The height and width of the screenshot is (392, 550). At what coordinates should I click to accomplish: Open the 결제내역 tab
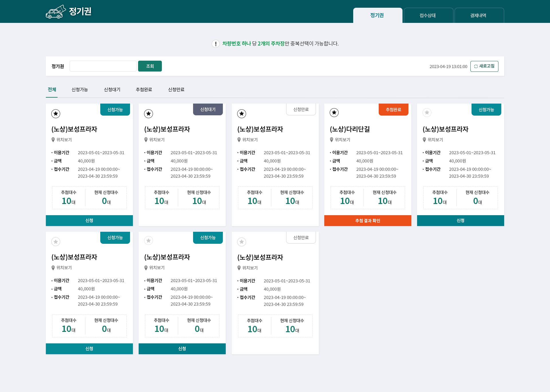[479, 15]
